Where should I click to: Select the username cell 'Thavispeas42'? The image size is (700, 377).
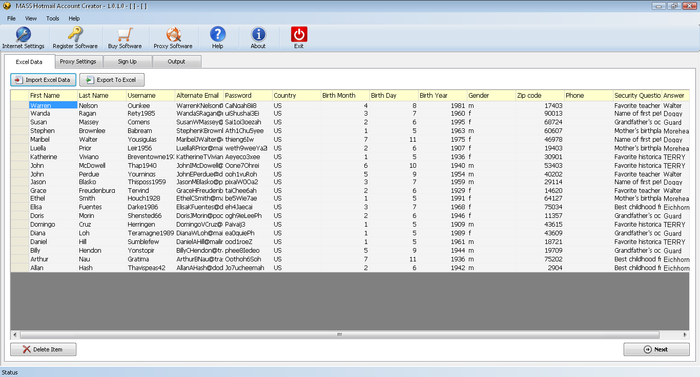pos(150,268)
